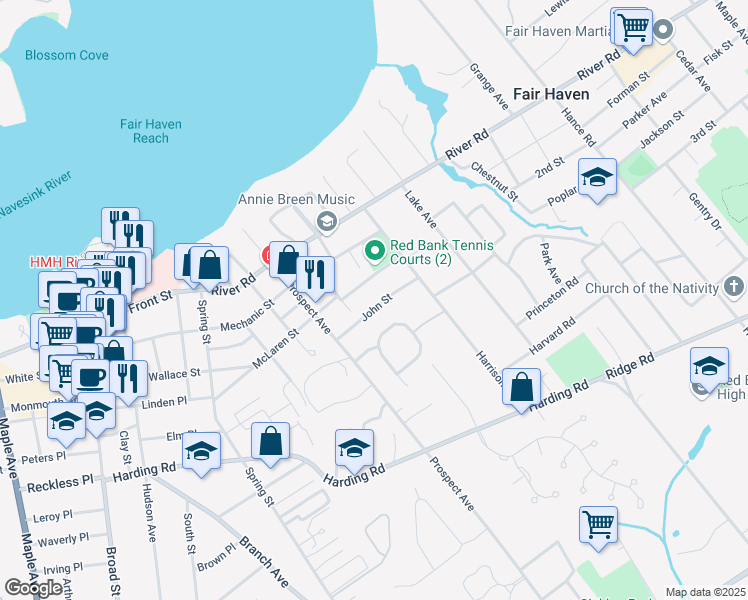
Task: Select the coffee cup marker left of Wallace St
Action: [90, 380]
